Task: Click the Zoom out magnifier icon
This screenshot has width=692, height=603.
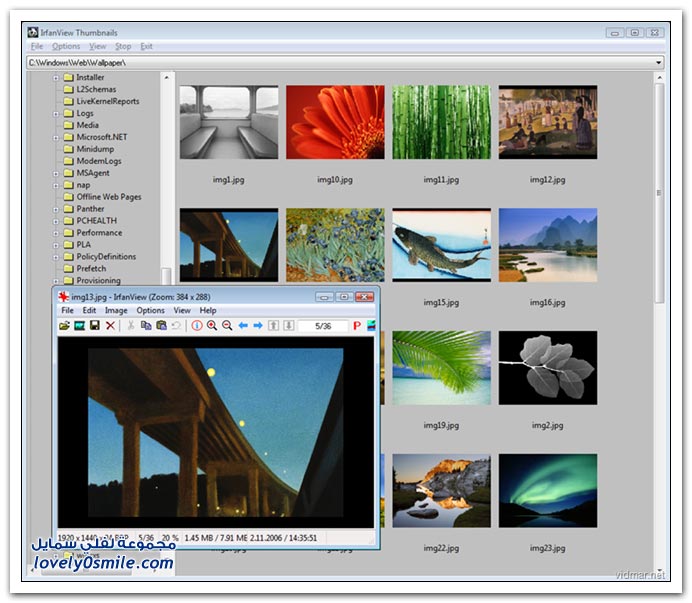Action: [x=227, y=326]
